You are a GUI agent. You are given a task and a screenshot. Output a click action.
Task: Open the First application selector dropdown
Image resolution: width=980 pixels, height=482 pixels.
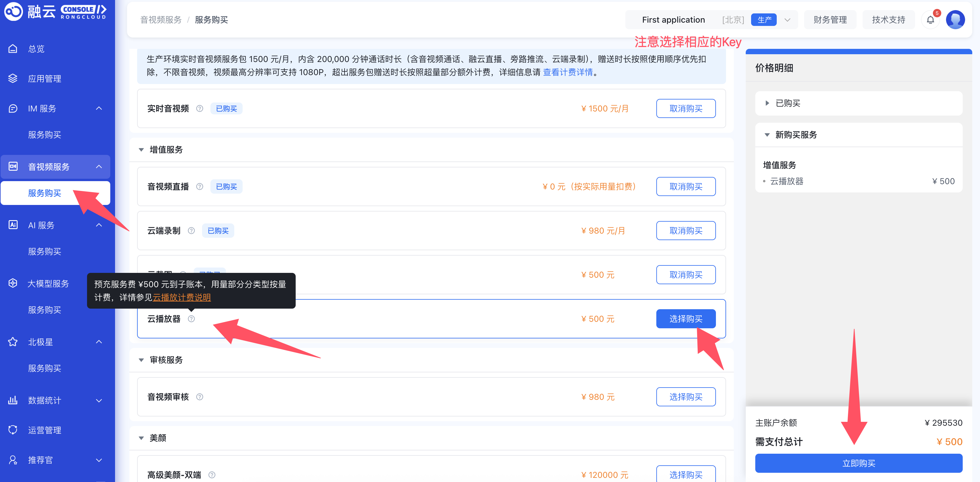click(x=711, y=20)
